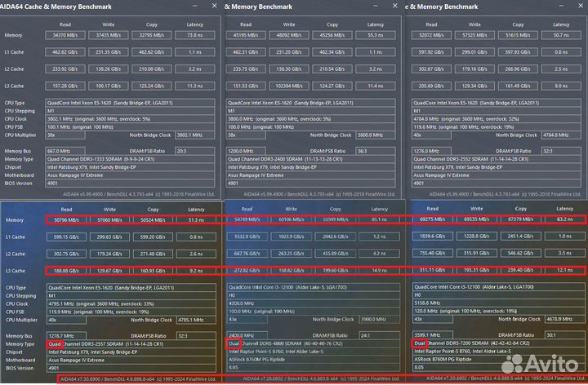
Task: Select the 14.9 ns L3 latency value
Action: 379,270
